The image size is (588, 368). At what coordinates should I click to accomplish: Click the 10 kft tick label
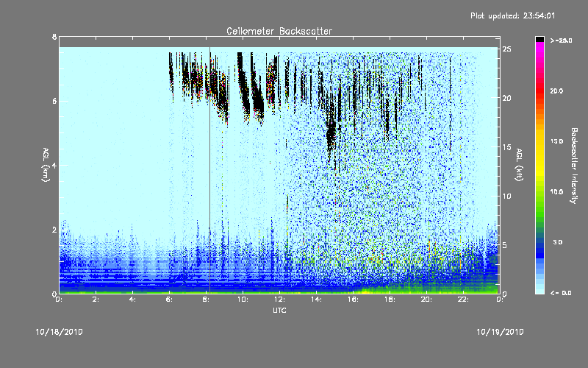click(x=506, y=196)
